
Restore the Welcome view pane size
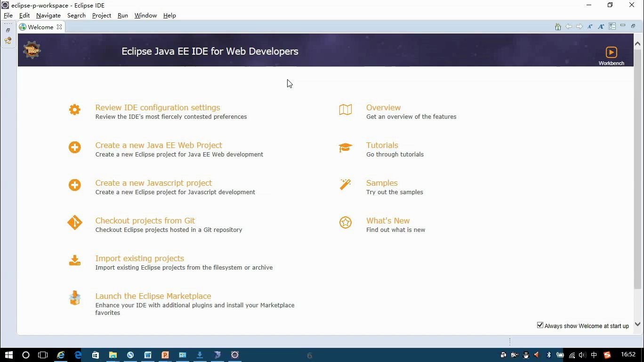tap(633, 26)
